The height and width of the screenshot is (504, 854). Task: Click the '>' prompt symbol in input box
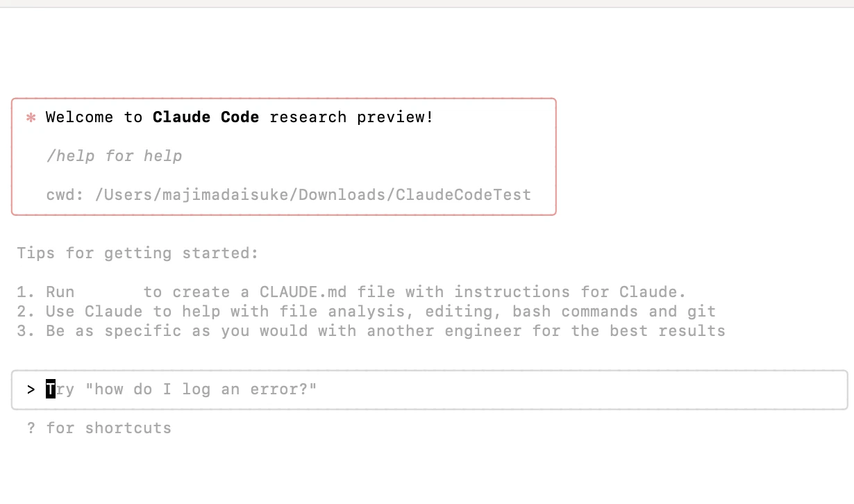click(31, 389)
